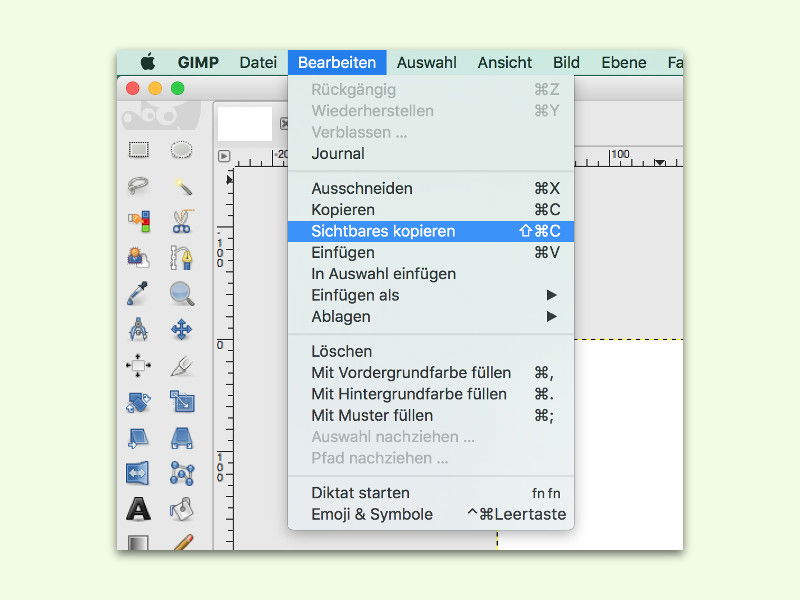
Task: Select the Text tool
Action: coord(138,509)
